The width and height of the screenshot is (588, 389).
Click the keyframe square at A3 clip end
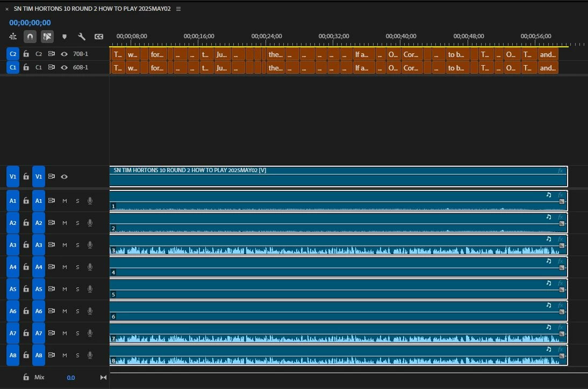point(562,245)
